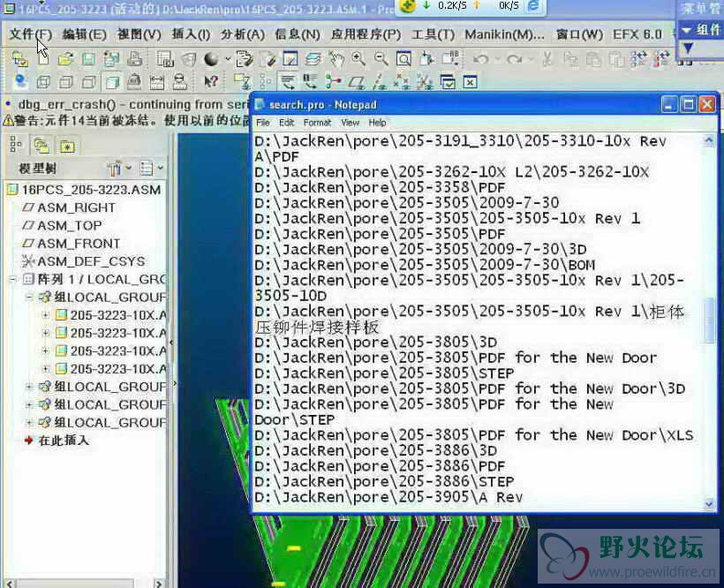Image resolution: width=724 pixels, height=588 pixels.
Task: Open the appearance sphere dropdown arrow
Action: (x=228, y=59)
